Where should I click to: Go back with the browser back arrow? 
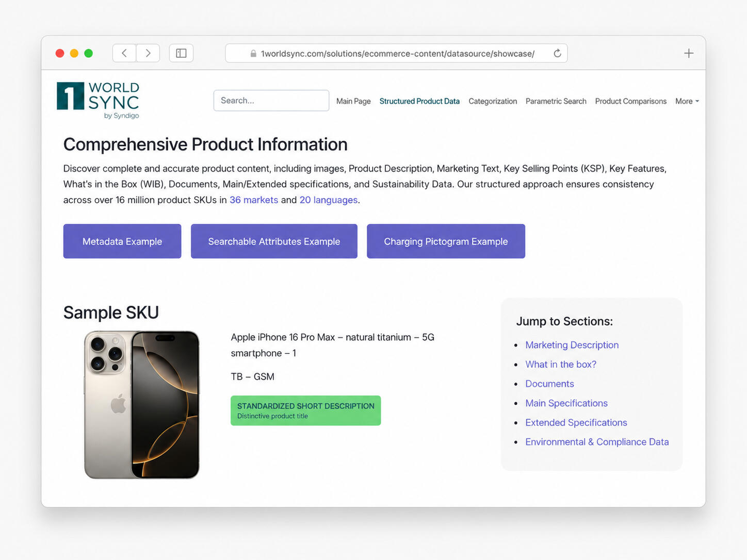pos(124,53)
